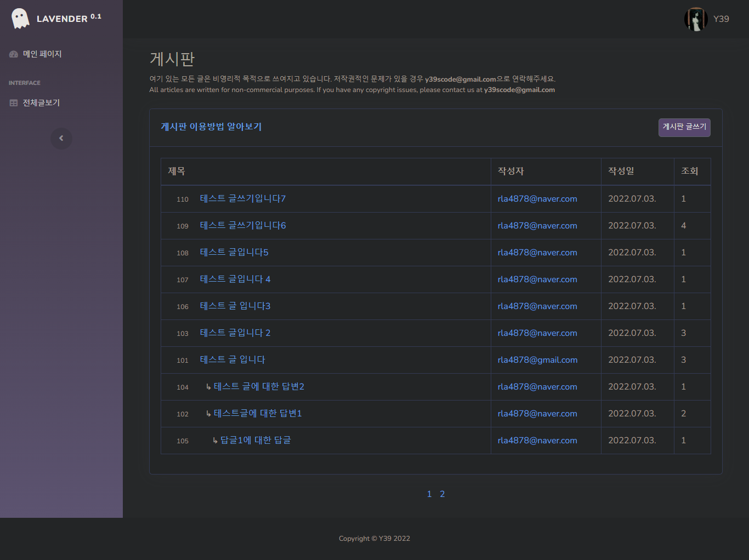Open 전체글보기 in the sidebar
The height and width of the screenshot is (560, 749).
click(41, 103)
